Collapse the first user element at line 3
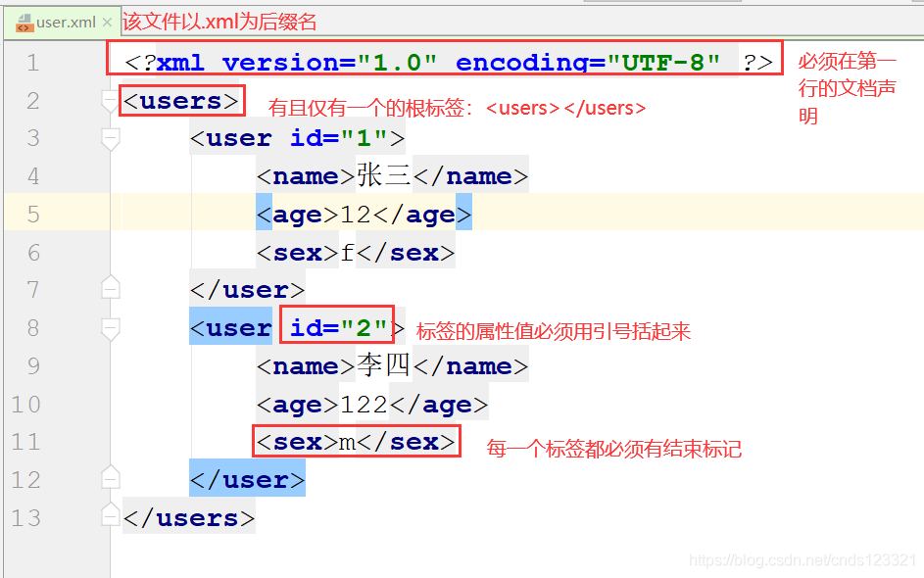The width and height of the screenshot is (924, 578). click(x=110, y=138)
